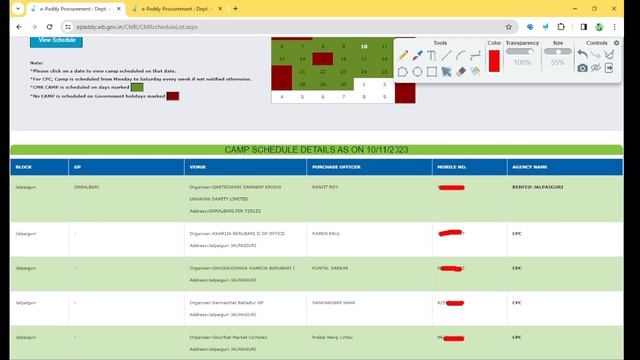Select the paint bucket fill tool

tap(475, 72)
